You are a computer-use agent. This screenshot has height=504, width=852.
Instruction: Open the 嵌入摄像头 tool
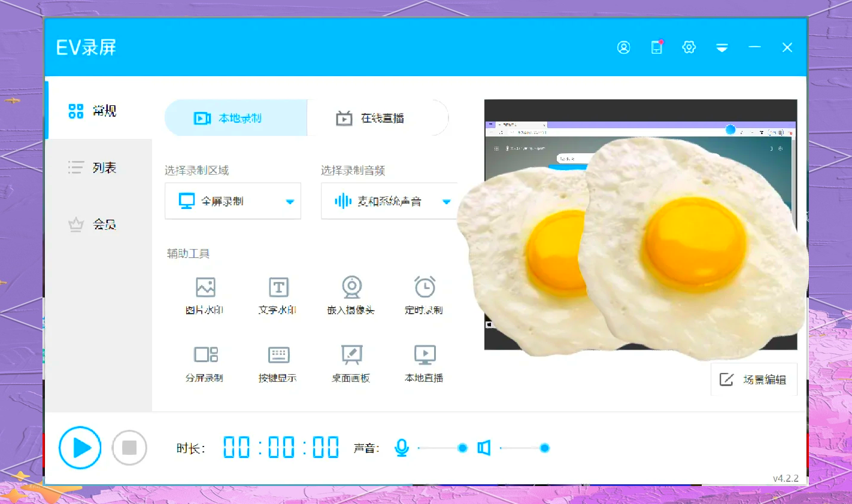[351, 296]
